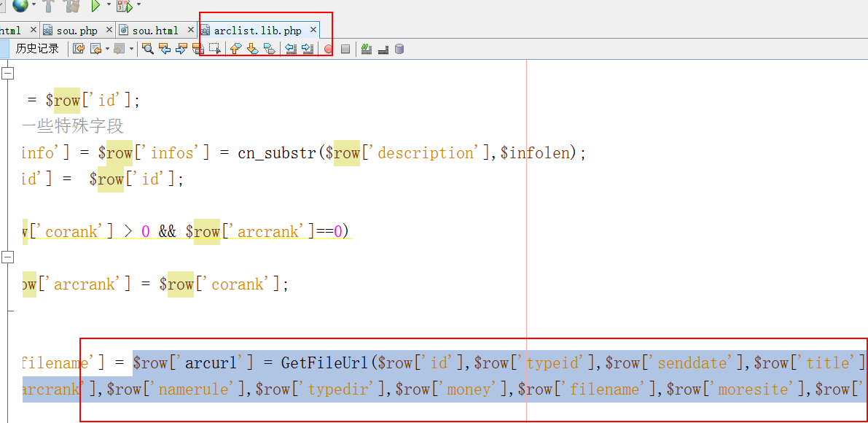Jump to previous search occurrence
Screen dimensions: 868x423
click(x=165, y=49)
